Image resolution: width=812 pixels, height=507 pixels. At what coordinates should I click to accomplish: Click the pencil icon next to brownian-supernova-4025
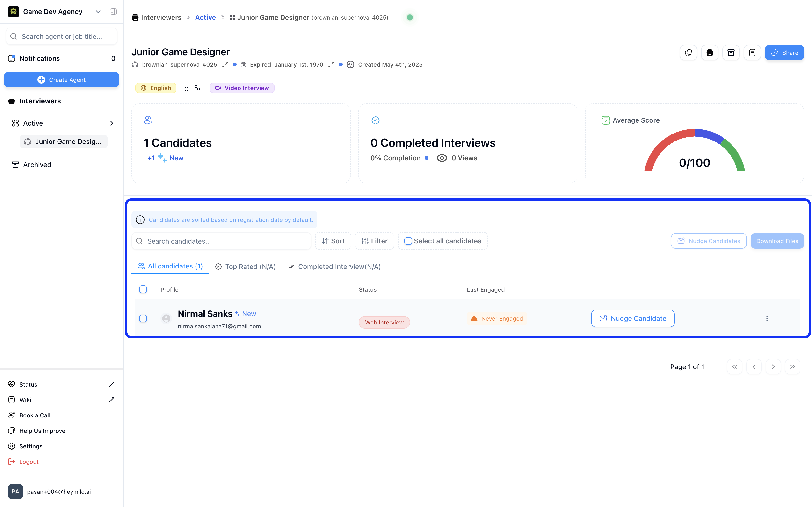[225, 64]
